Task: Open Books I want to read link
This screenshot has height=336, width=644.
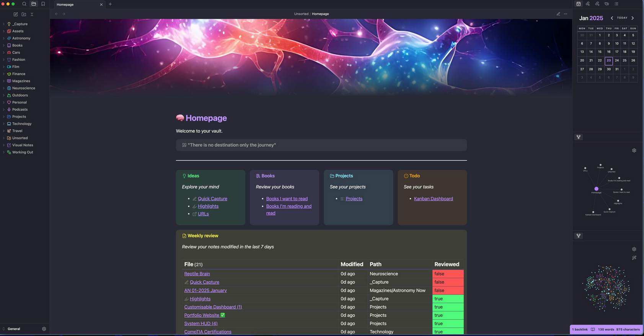Action: click(287, 199)
